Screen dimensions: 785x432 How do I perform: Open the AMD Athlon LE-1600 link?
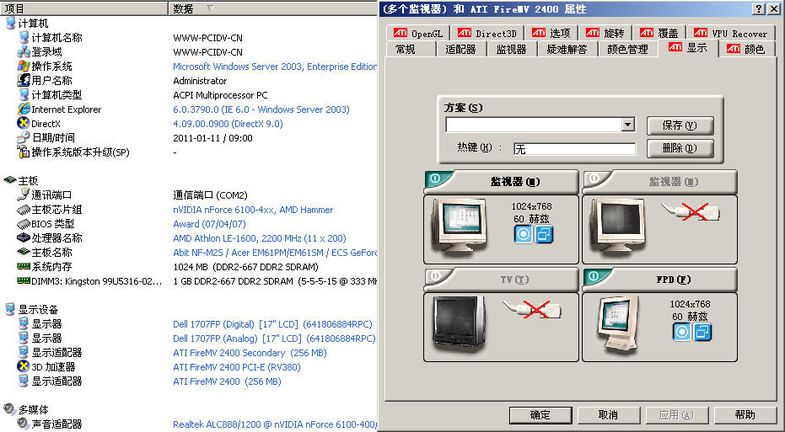click(x=259, y=238)
